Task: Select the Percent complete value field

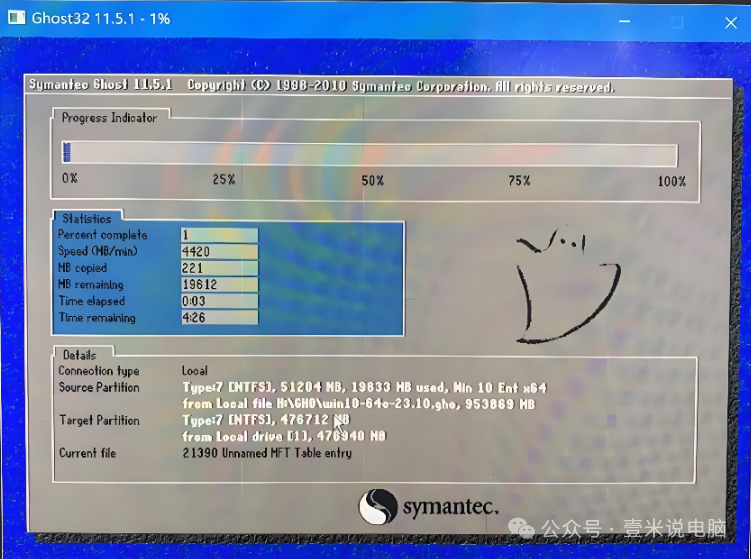Action: [x=218, y=235]
